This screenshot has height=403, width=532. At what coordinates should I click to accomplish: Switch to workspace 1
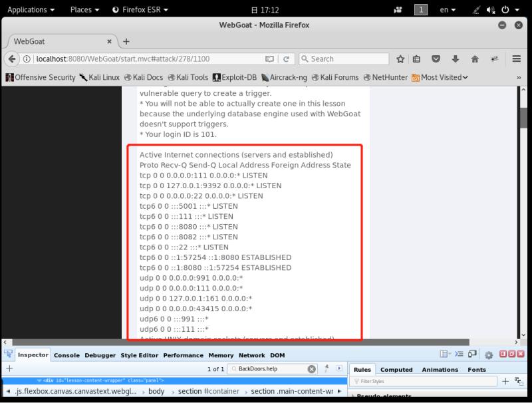coord(421,9)
